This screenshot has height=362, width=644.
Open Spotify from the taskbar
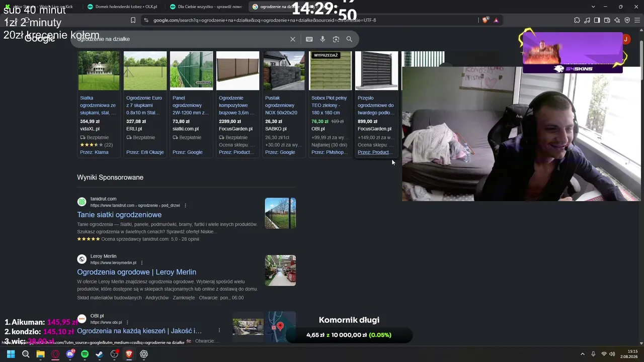85,354
